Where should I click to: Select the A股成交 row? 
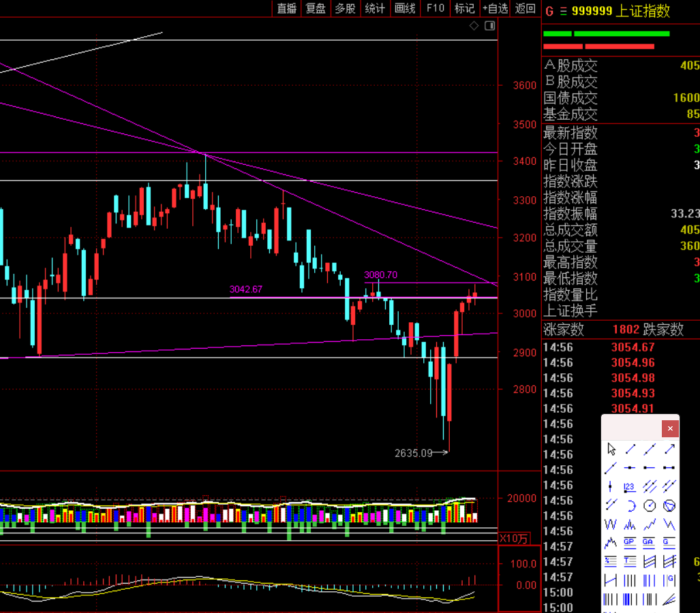tap(622, 65)
